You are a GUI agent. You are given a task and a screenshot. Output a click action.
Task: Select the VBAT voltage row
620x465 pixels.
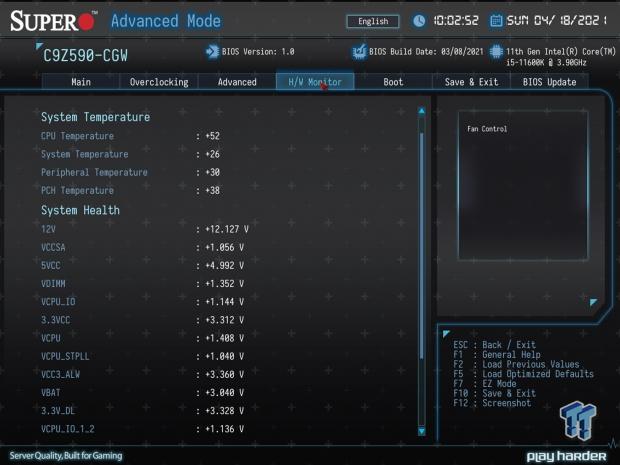(x=142, y=393)
